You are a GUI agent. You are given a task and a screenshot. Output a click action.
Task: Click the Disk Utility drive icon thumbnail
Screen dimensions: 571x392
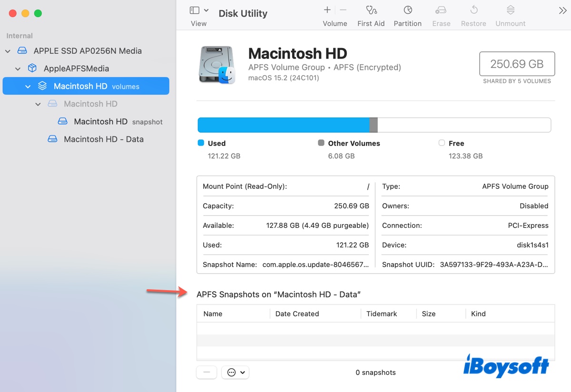click(217, 64)
